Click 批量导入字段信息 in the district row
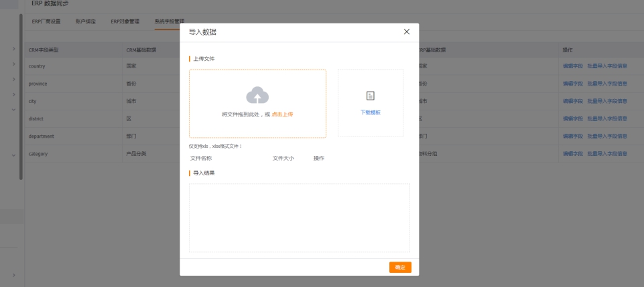The width and height of the screenshot is (644, 287). (x=607, y=119)
